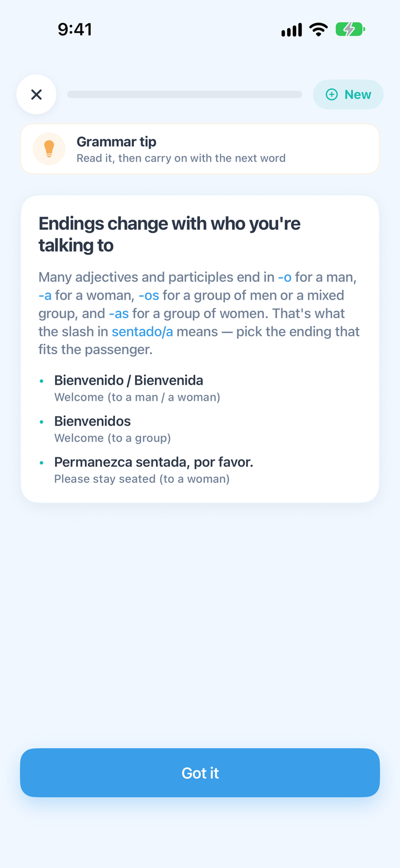
Task: Tap the lightbulb Grammar tip icon
Action: pos(49,149)
